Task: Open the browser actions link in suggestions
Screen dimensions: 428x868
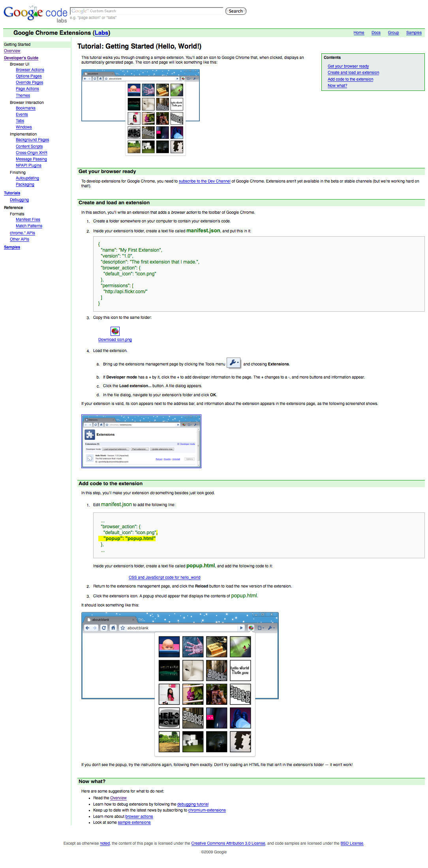Action: [x=139, y=817]
